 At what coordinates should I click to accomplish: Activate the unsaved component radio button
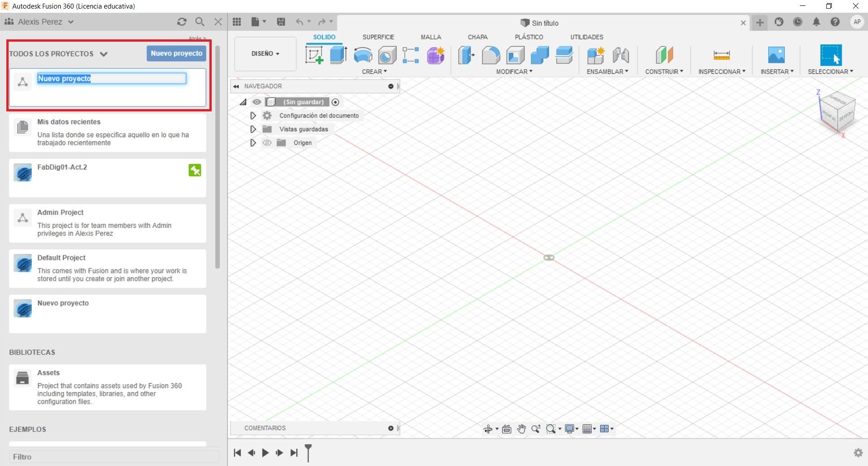click(x=335, y=102)
